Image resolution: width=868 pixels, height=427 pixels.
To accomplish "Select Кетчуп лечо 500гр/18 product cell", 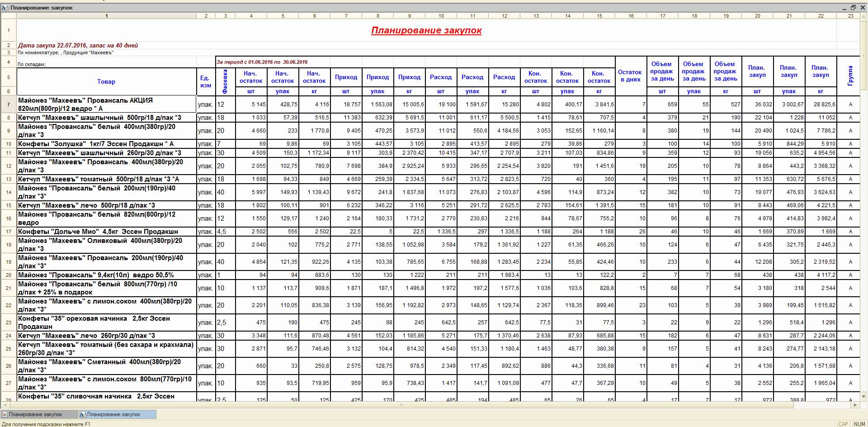I will (x=106, y=205).
